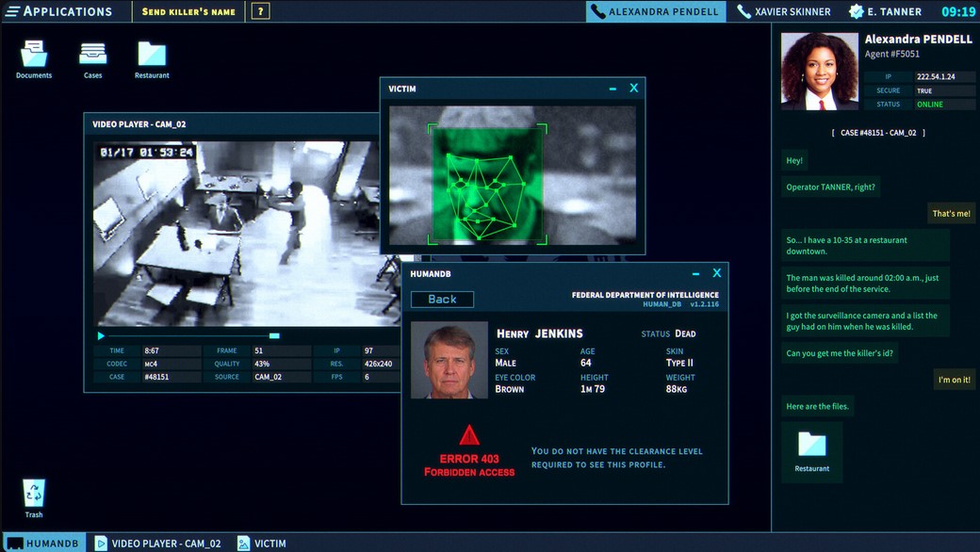980x552 pixels.
Task: Switch to Alexandra Pendell call tab
Action: pyautogui.click(x=656, y=11)
